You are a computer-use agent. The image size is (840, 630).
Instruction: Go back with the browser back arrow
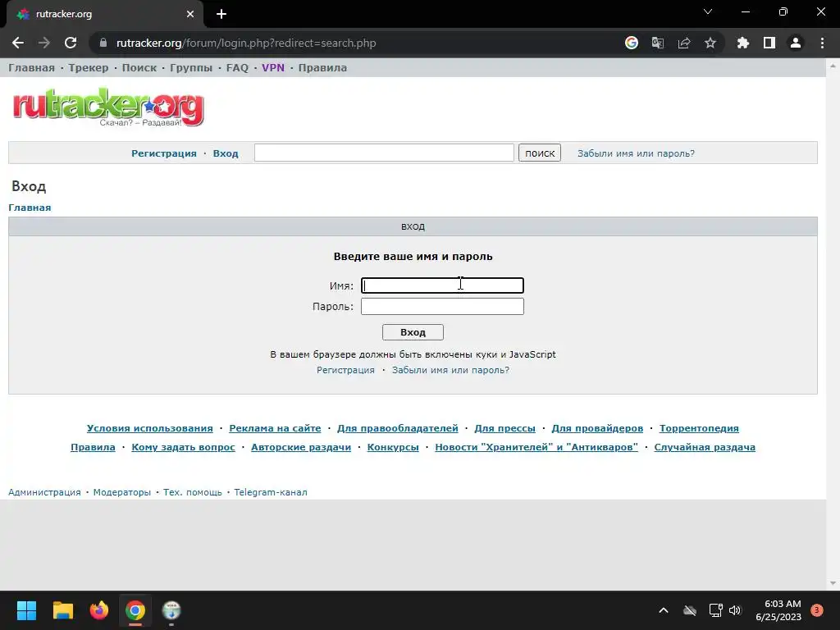[x=18, y=43]
